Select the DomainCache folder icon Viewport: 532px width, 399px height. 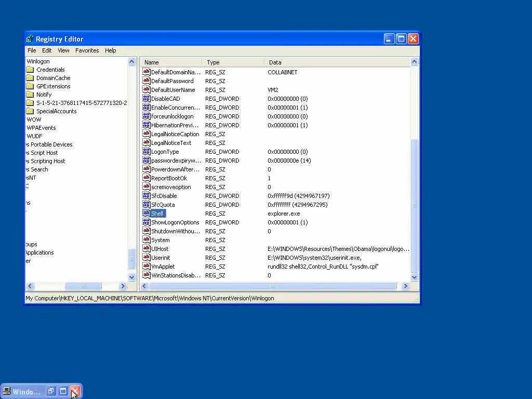[x=30, y=78]
